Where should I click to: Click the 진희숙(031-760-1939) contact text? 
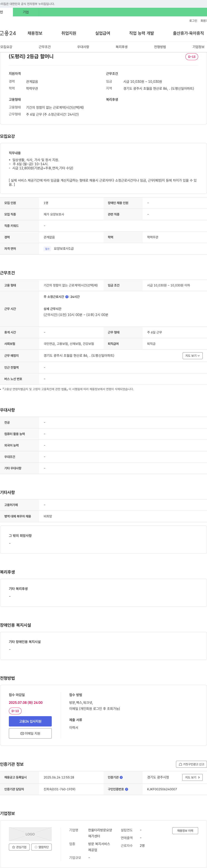click(x=59, y=789)
